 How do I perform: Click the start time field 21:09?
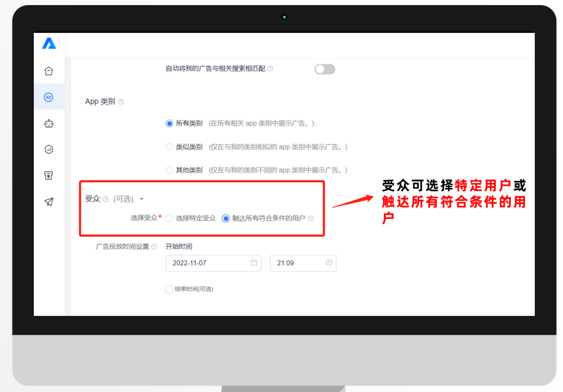[303, 263]
